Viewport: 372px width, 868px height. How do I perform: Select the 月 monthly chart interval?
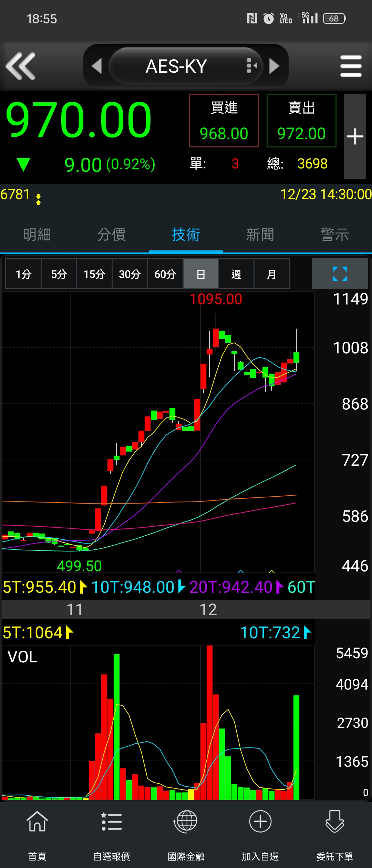[272, 274]
